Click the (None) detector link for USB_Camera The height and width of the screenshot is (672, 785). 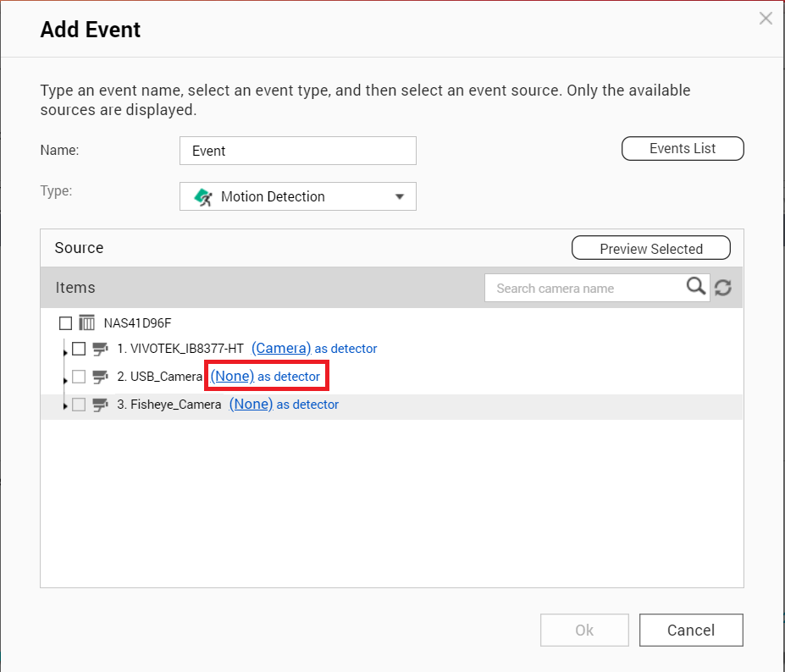[x=232, y=377]
